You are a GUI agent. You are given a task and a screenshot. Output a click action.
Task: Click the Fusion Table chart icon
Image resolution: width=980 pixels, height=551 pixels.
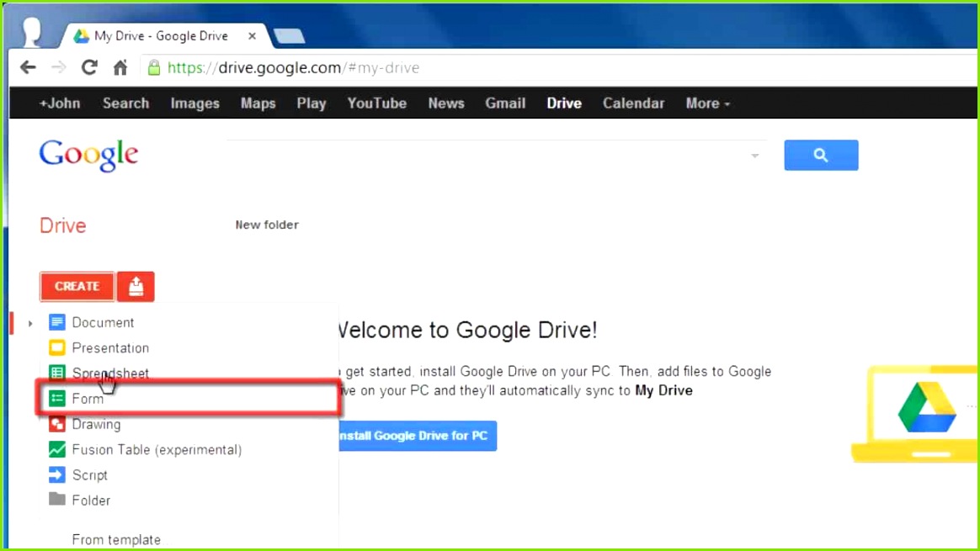[x=57, y=449]
